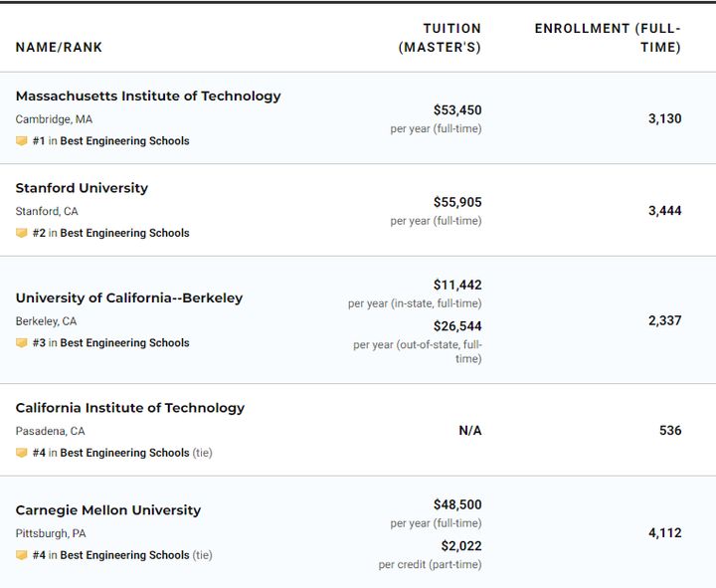Click the MIT #1 ranking badge icon
Screen dimensions: 716x588
[x=22, y=140]
